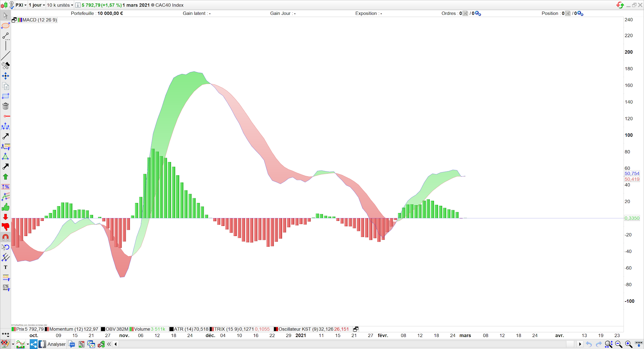Toggle the red magnet snap tool
Image resolution: width=644 pixels, height=349 pixels.
point(5,237)
